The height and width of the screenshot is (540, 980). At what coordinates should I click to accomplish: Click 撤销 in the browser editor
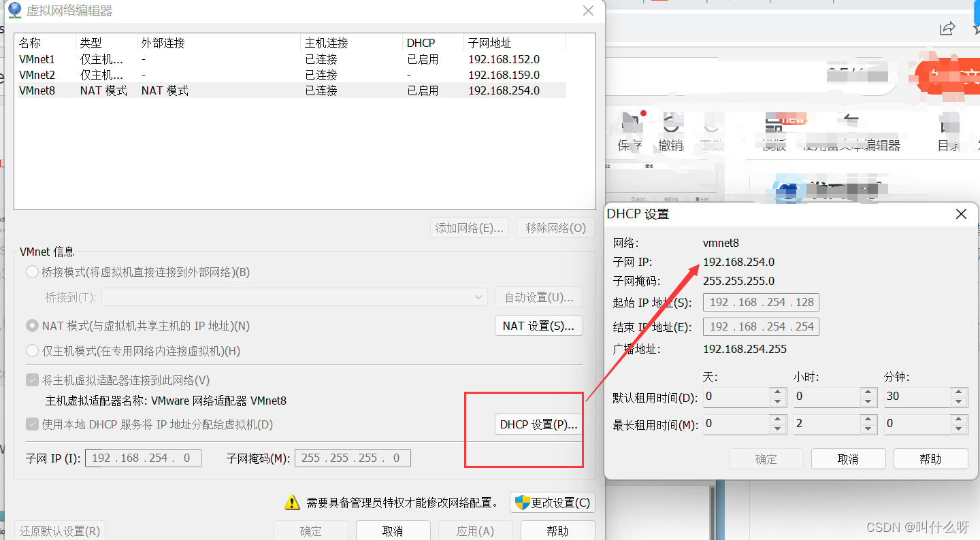671,134
